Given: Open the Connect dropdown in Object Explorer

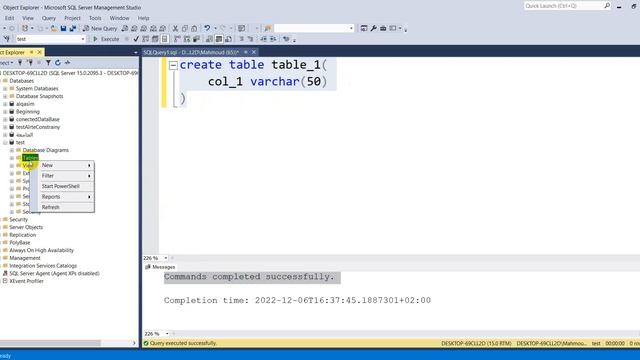Looking at the screenshot, I should pyautogui.click(x=7, y=63).
